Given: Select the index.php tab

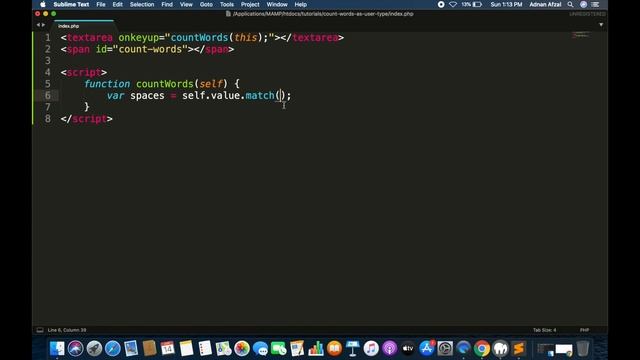Looking at the screenshot, I should [x=83, y=26].
